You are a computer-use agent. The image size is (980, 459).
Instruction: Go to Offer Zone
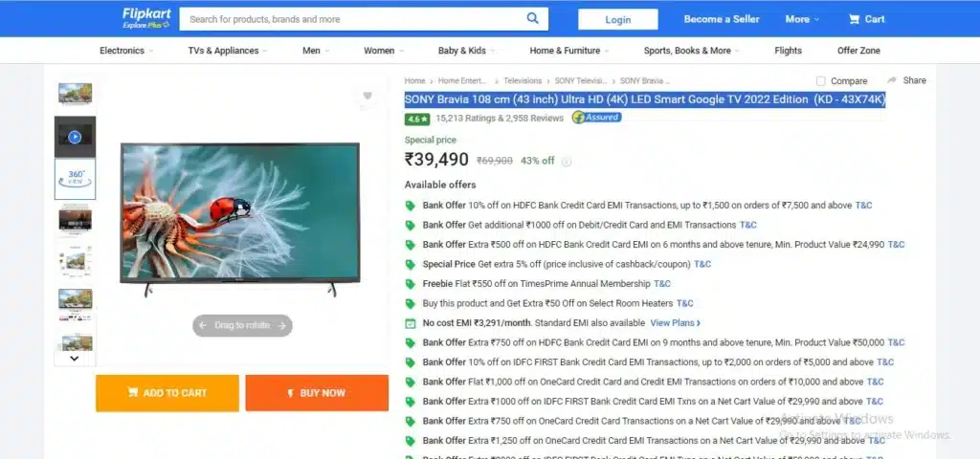(x=858, y=51)
